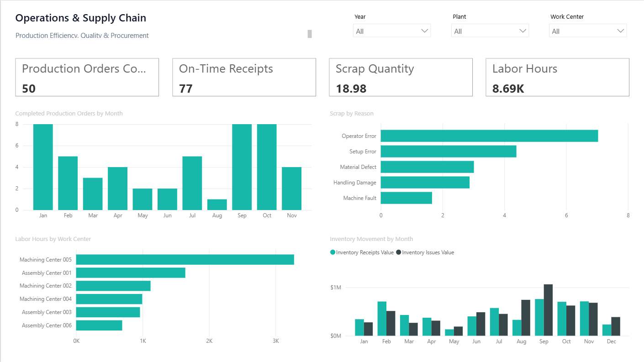This screenshot has width=644, height=362.
Task: Click the Inventory Issues Value legend swatch
Action: (399, 252)
